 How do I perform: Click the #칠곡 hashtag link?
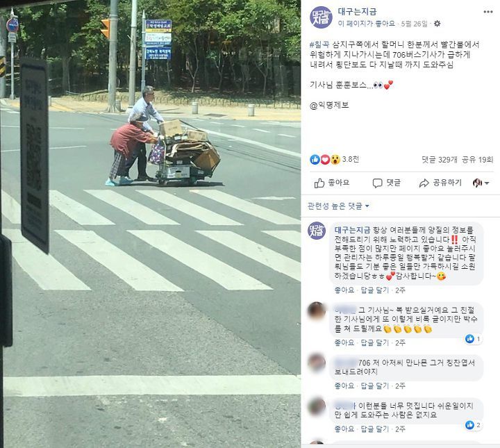[x=320, y=44]
